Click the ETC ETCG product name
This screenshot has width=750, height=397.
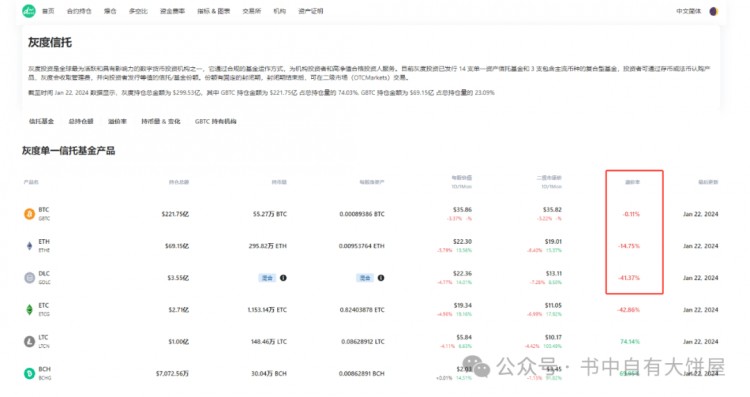(x=44, y=309)
